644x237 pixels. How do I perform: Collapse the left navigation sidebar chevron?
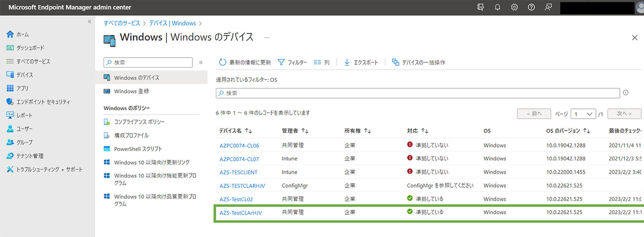coord(89,22)
